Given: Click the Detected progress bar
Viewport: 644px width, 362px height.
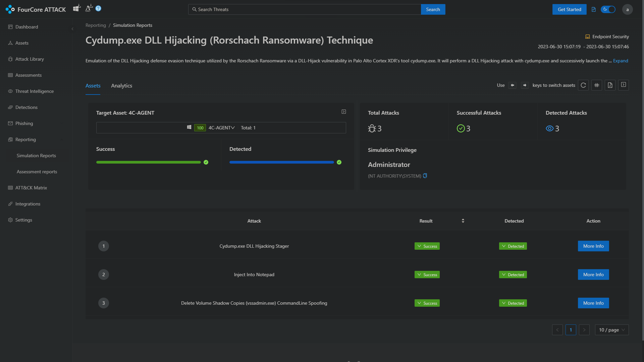Looking at the screenshot, I should click(282, 162).
